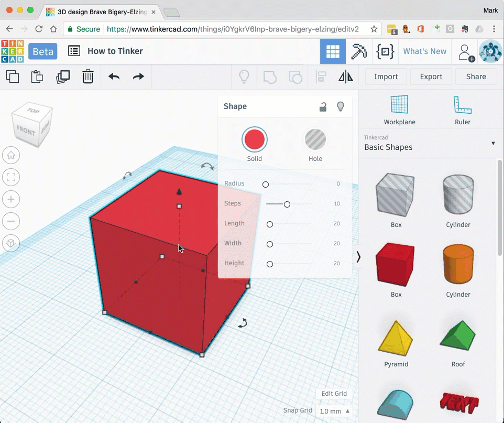The height and width of the screenshot is (423, 504).
Task: Redo the last action
Action: 138,77
